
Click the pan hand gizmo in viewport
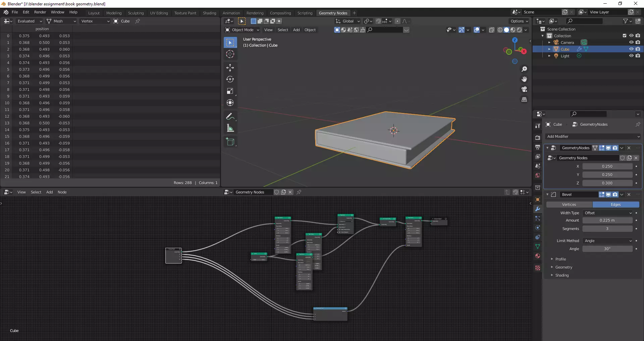click(x=524, y=79)
